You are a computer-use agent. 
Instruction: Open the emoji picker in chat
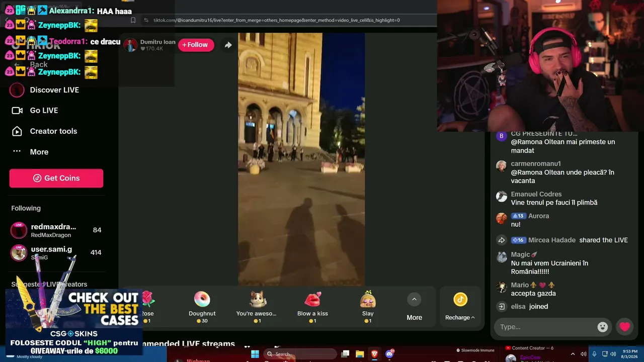[602, 327]
